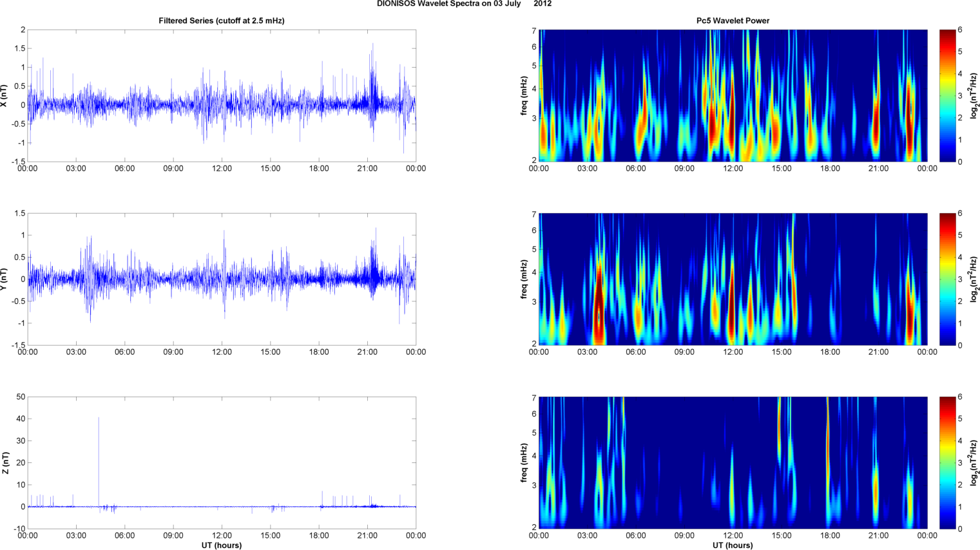Image resolution: width=980 pixels, height=550 pixels.
Task: Click 'UT (hours)' label under the bottom wavelet spectrogram
Action: coord(733,545)
